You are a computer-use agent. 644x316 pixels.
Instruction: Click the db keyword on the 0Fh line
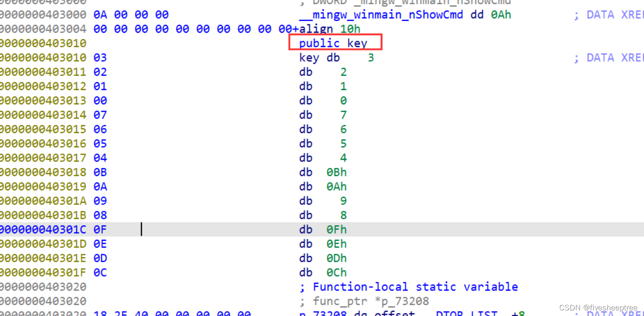point(305,229)
